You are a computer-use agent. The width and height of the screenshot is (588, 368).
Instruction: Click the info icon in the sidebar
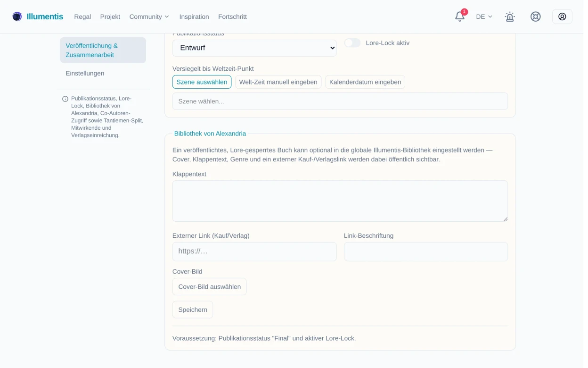[65, 99]
